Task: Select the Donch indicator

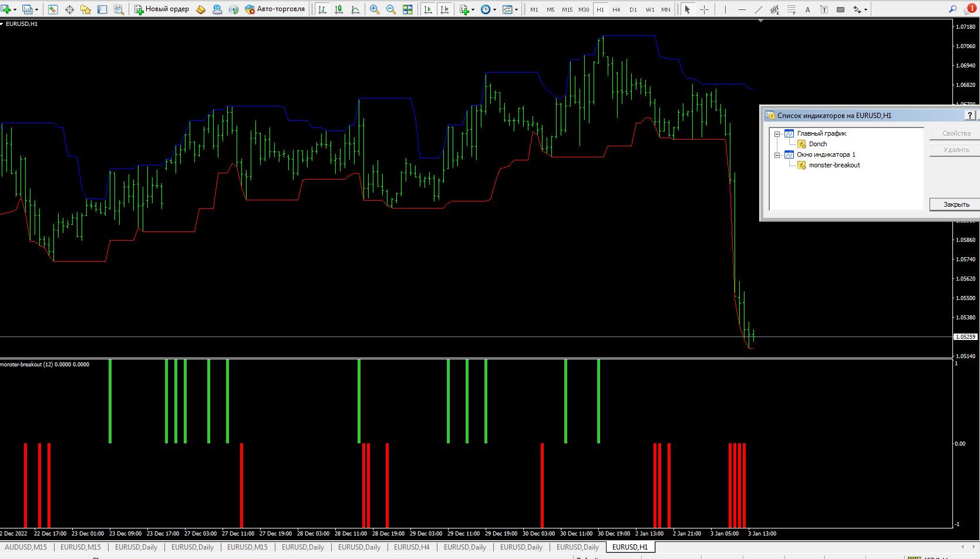Action: [817, 144]
